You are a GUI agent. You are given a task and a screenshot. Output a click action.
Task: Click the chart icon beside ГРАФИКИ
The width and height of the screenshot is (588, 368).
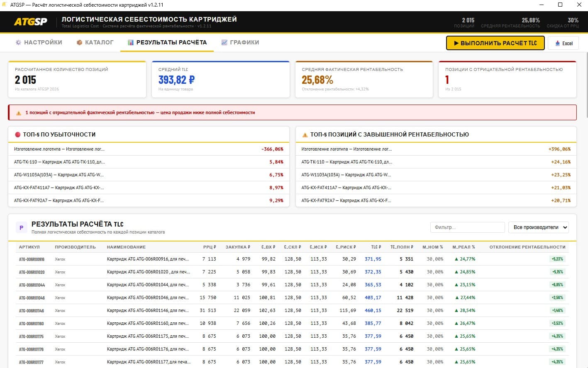[224, 42]
